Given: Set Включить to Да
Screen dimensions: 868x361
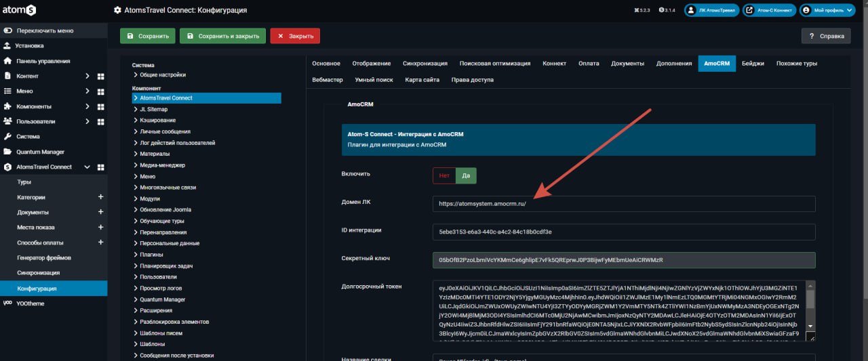Looking at the screenshot, I should [466, 175].
